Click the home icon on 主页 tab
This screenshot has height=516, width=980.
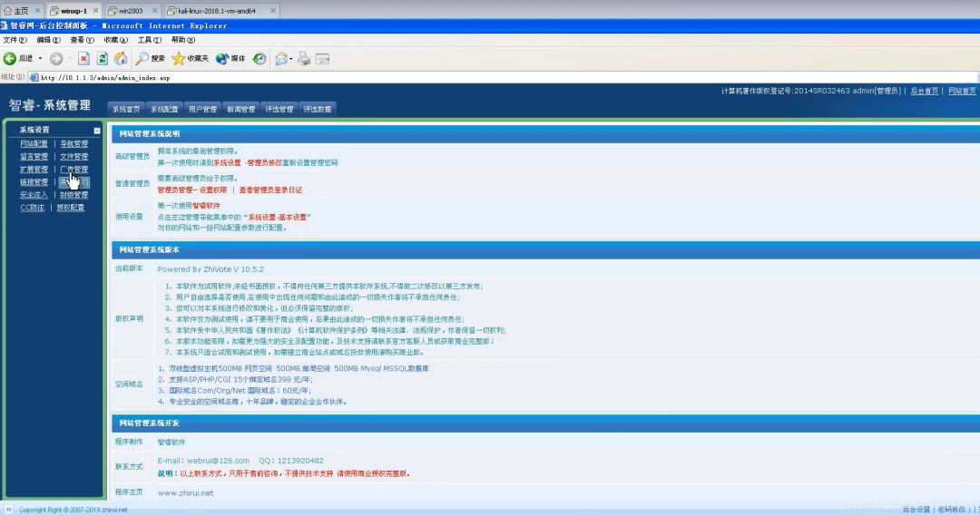pyautogui.click(x=7, y=11)
